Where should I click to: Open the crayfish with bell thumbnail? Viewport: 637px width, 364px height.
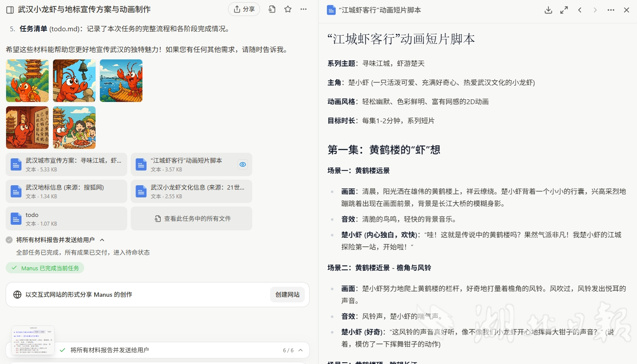pos(74,81)
